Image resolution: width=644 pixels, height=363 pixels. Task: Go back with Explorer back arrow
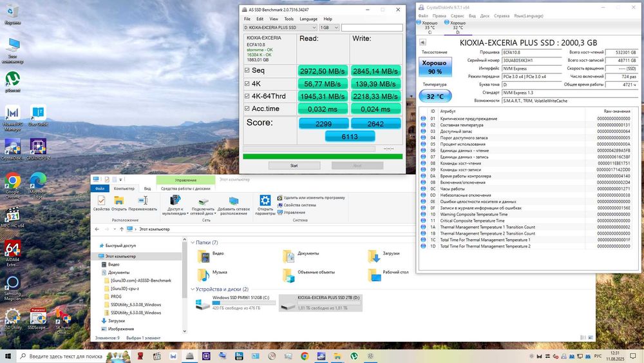pyautogui.click(x=97, y=229)
